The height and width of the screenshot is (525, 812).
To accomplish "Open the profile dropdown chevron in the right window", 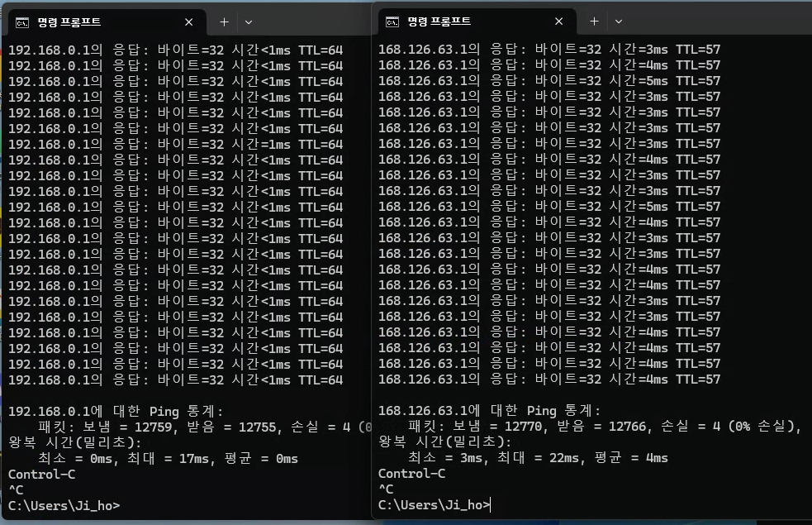I will [619, 21].
